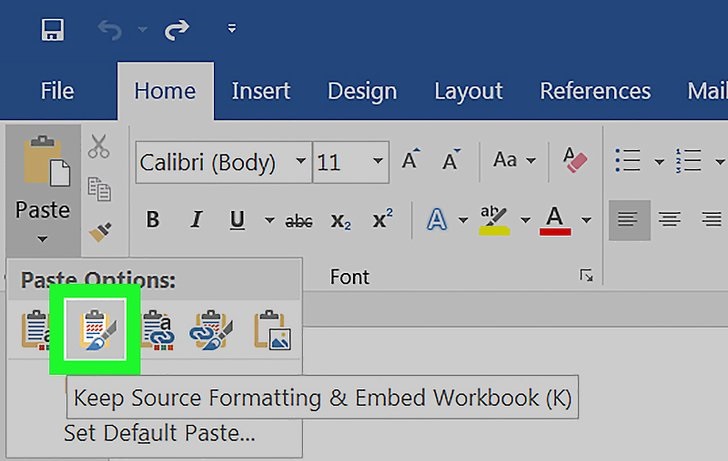
Task: Open the References tab
Action: coord(595,91)
